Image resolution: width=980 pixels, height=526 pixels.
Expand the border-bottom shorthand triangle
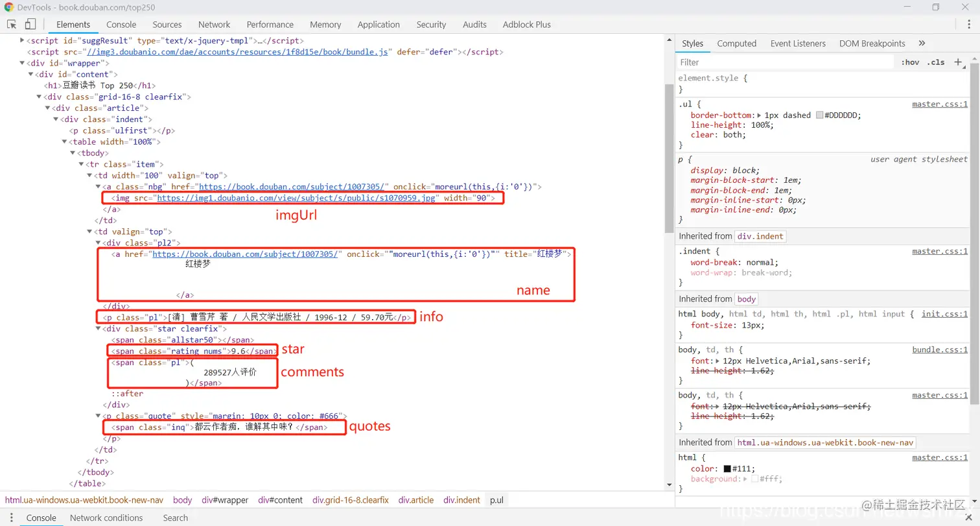(760, 115)
